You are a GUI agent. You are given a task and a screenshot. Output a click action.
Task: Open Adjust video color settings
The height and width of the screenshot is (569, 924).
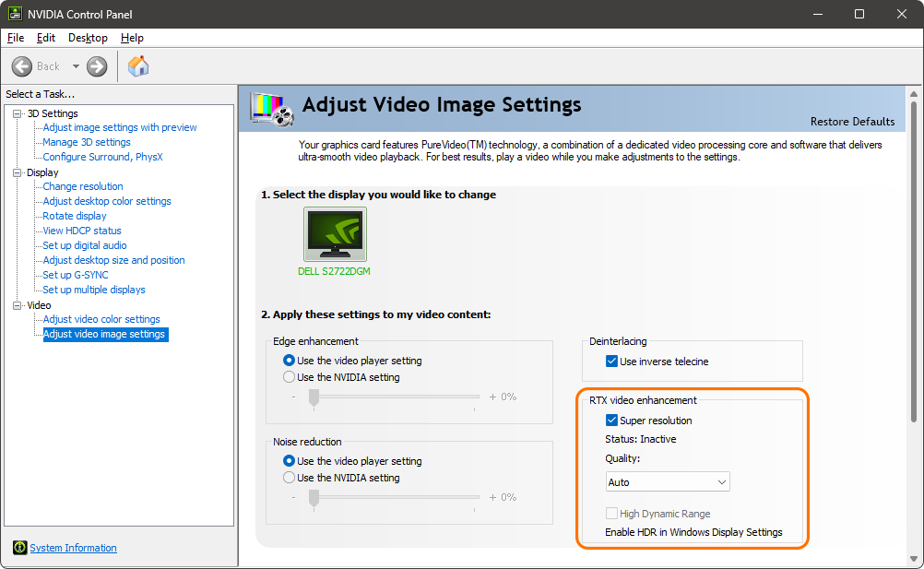click(x=101, y=319)
